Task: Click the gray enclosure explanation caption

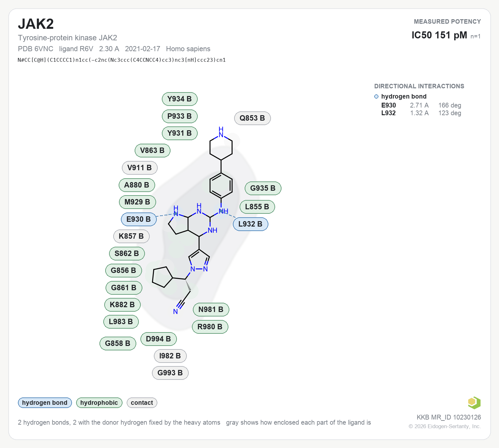Action: pos(298,422)
